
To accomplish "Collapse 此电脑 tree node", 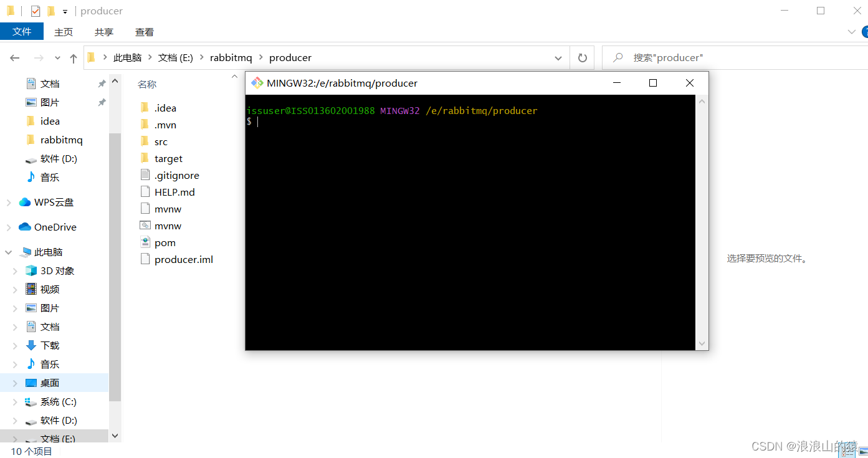I will click(x=9, y=252).
